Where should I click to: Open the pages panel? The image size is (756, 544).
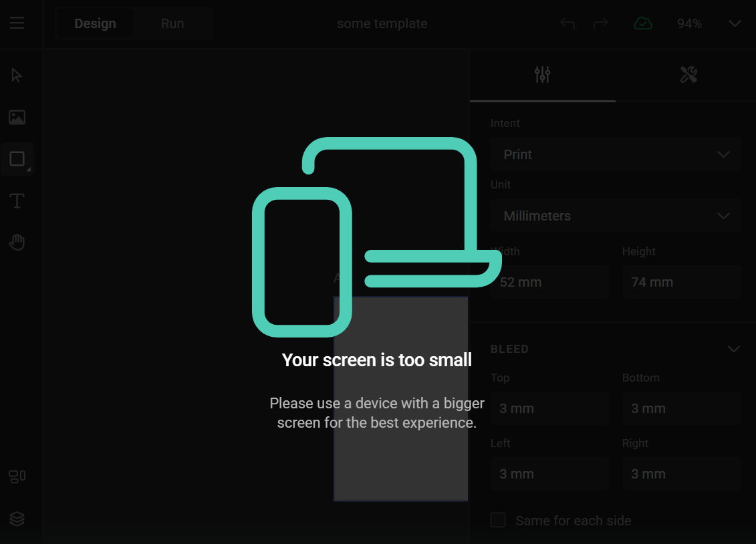pyautogui.click(x=17, y=476)
